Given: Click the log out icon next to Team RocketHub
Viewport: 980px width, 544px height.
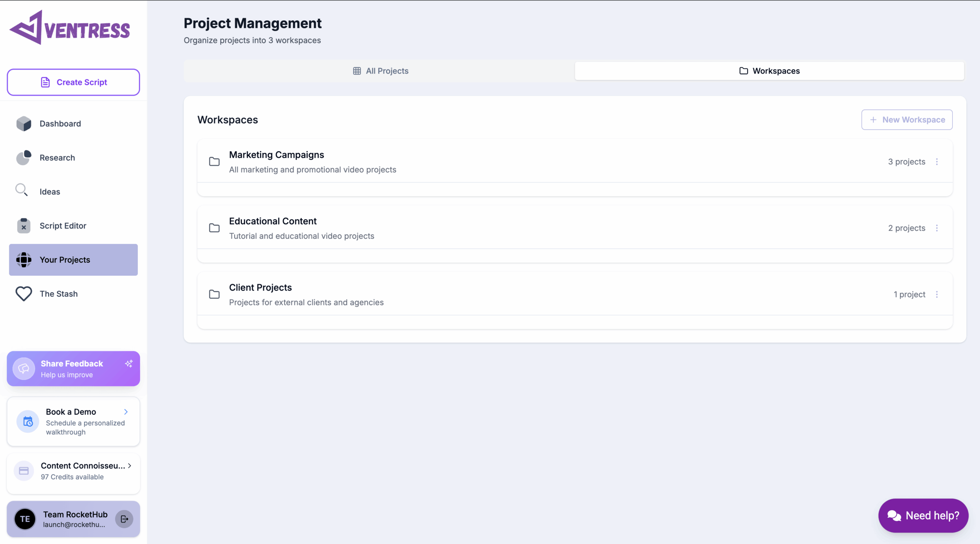Looking at the screenshot, I should (x=124, y=519).
